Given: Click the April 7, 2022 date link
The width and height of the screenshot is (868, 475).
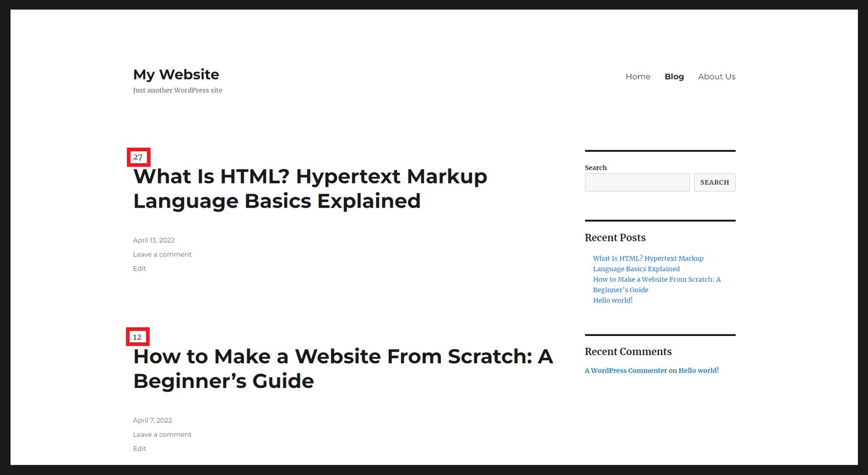Looking at the screenshot, I should tap(152, 420).
